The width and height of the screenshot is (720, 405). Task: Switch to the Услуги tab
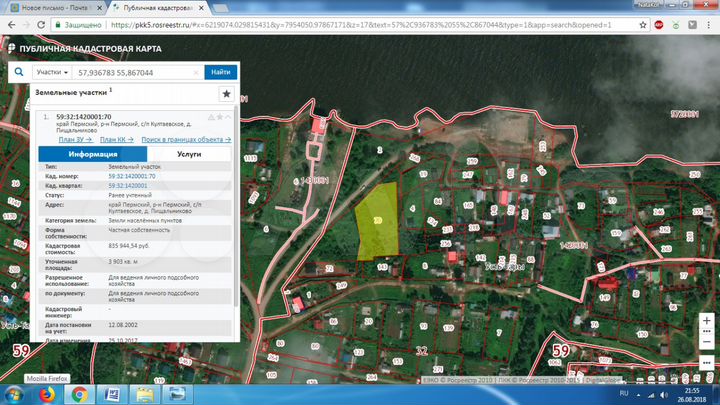pos(189,155)
